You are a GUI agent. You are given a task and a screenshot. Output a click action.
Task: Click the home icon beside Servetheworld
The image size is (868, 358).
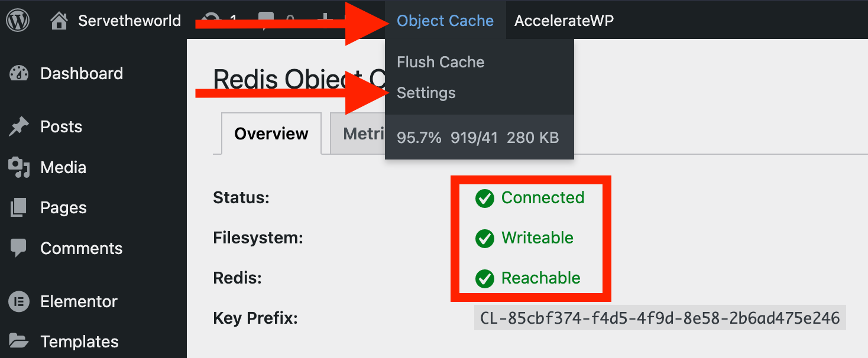click(x=59, y=21)
